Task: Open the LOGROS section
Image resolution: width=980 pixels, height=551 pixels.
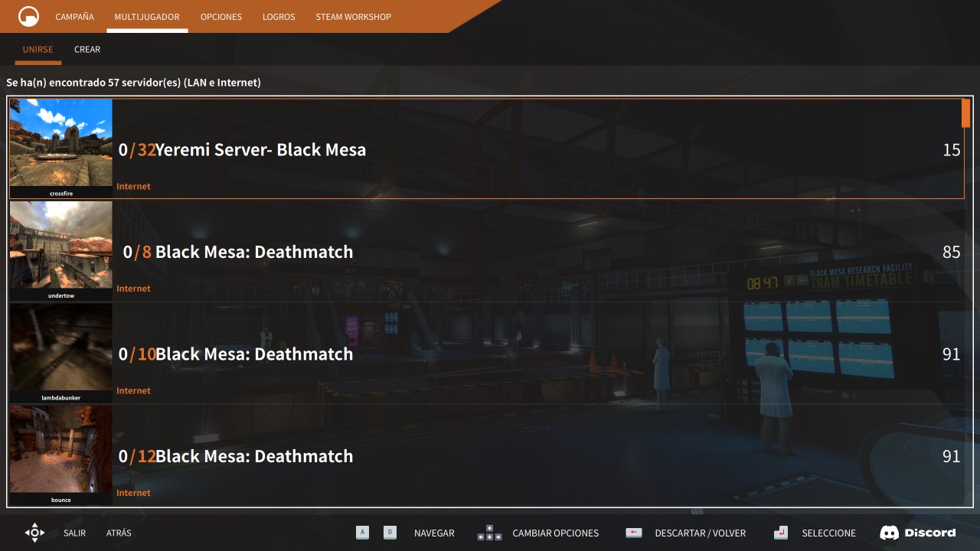Action: point(279,17)
